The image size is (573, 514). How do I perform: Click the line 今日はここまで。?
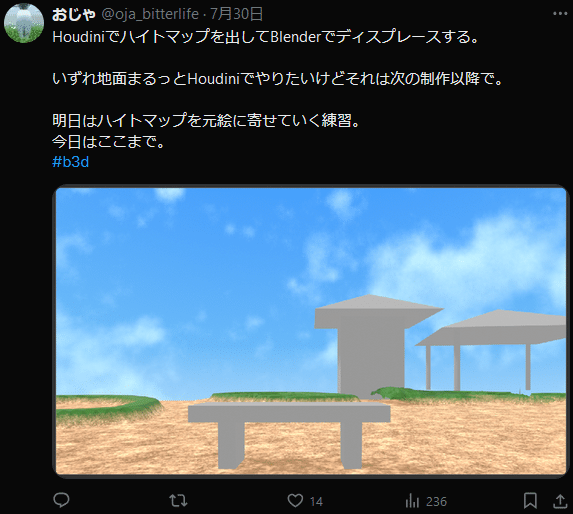click(x=109, y=141)
